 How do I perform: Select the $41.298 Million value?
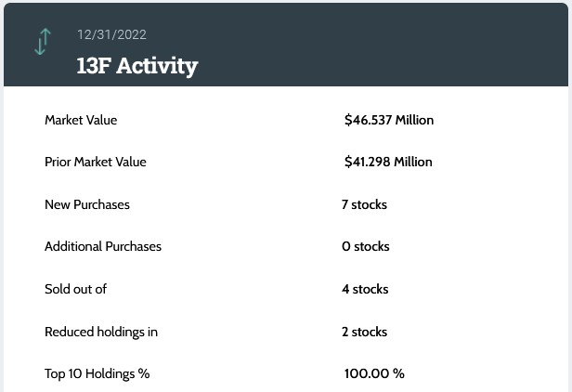(x=388, y=162)
